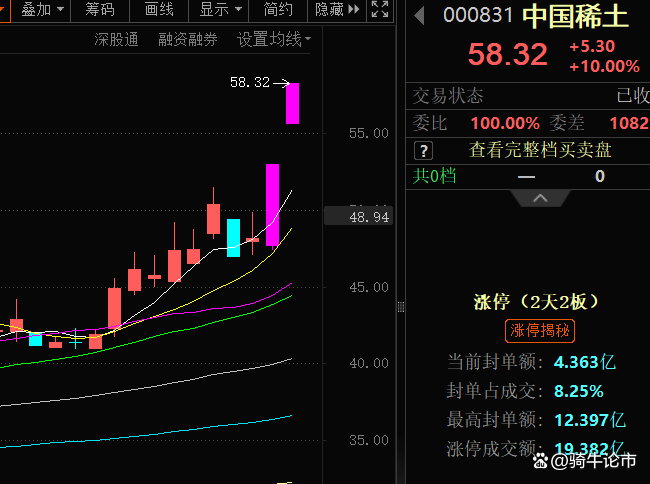This screenshot has height=484, width=650.
Task: Click stock code 000831
Action: click(x=478, y=16)
